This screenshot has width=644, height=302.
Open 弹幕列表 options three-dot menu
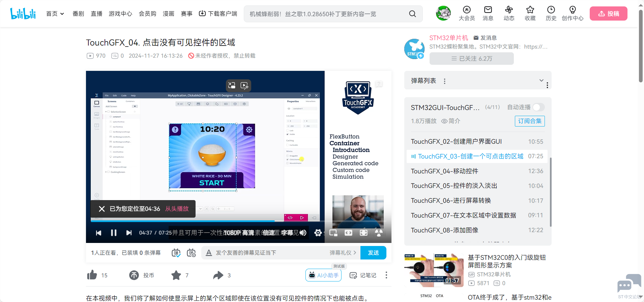[445, 81]
